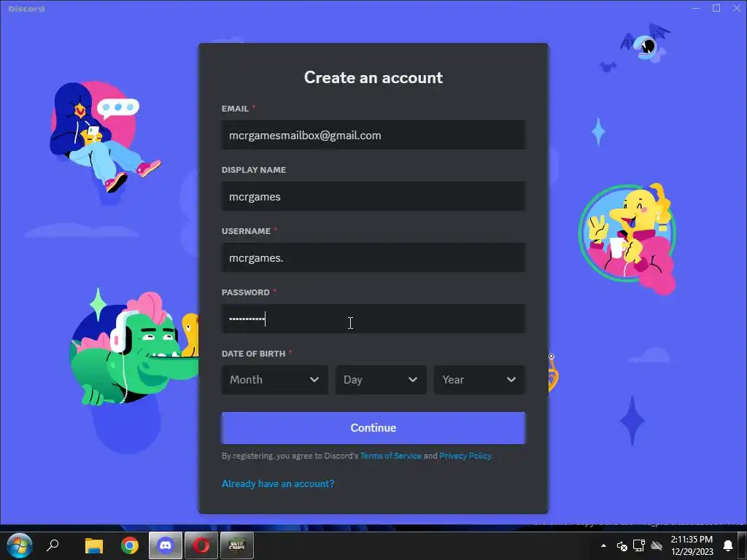Click the Username input field
The height and width of the screenshot is (560, 747).
[373, 257]
